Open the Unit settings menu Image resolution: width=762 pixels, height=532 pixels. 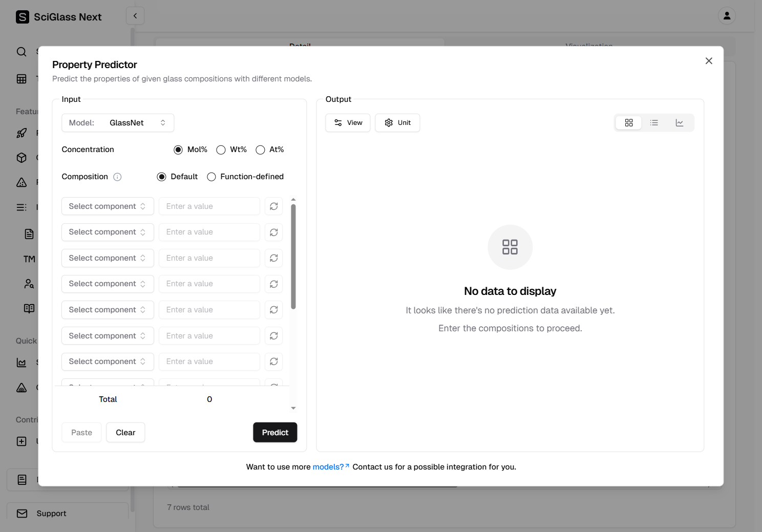click(x=397, y=123)
